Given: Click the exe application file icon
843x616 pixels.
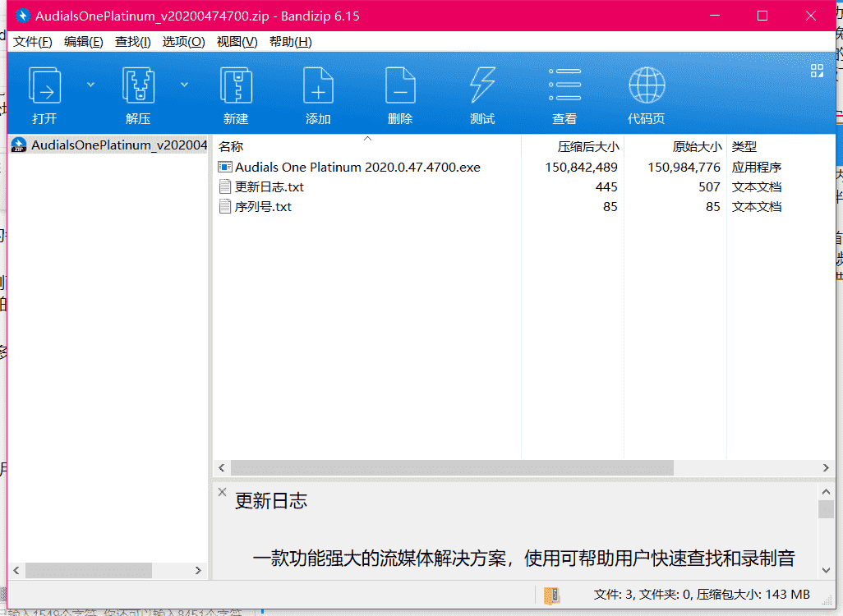Looking at the screenshot, I should (225, 168).
